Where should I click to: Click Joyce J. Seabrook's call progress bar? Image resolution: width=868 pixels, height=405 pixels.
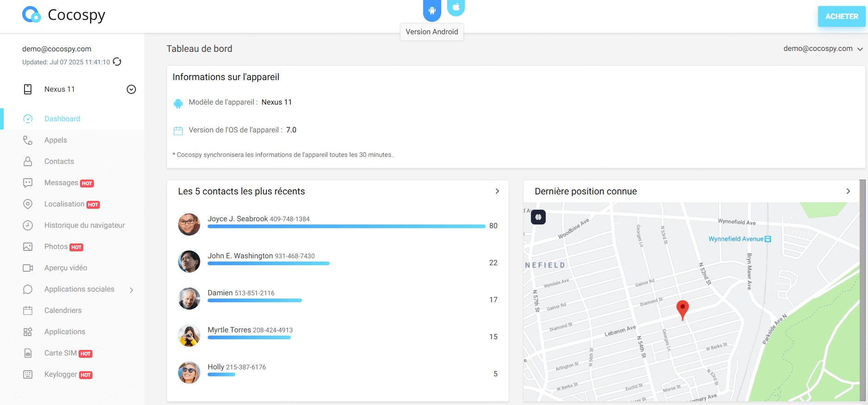click(346, 226)
